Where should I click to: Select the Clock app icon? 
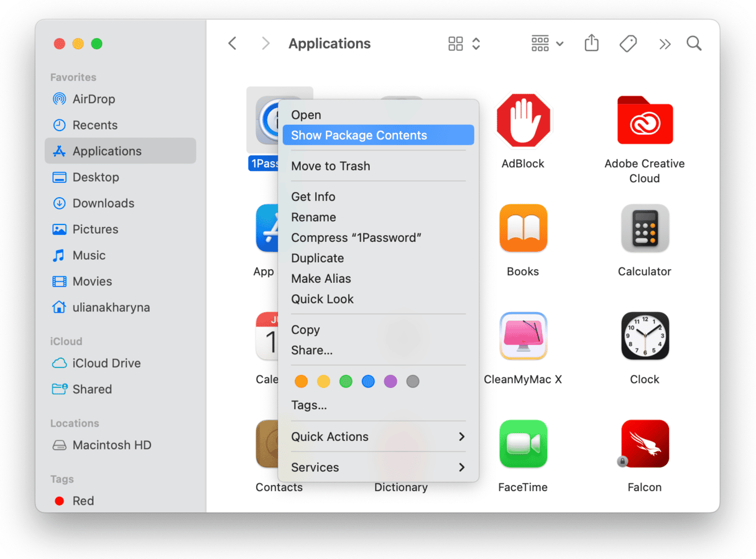click(x=645, y=336)
